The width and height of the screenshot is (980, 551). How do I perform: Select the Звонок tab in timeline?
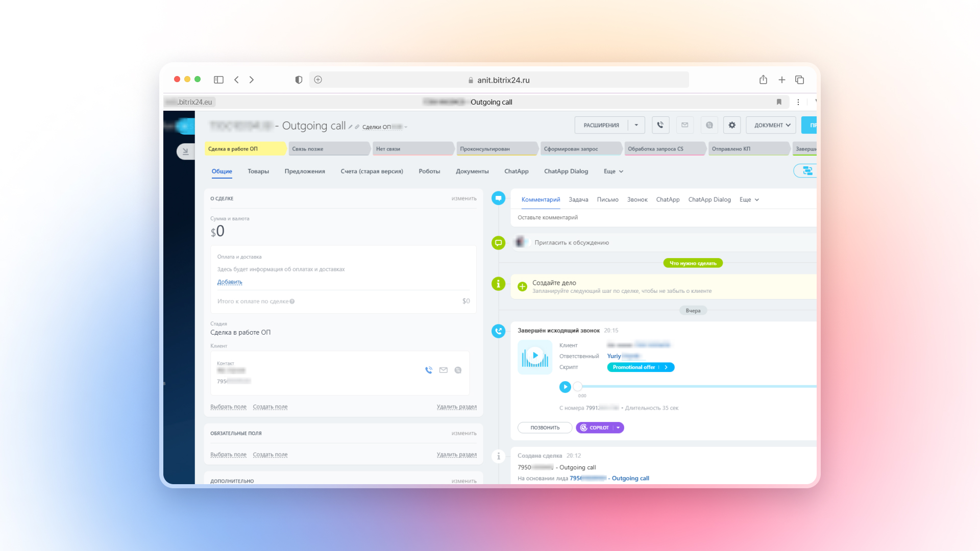click(x=637, y=199)
